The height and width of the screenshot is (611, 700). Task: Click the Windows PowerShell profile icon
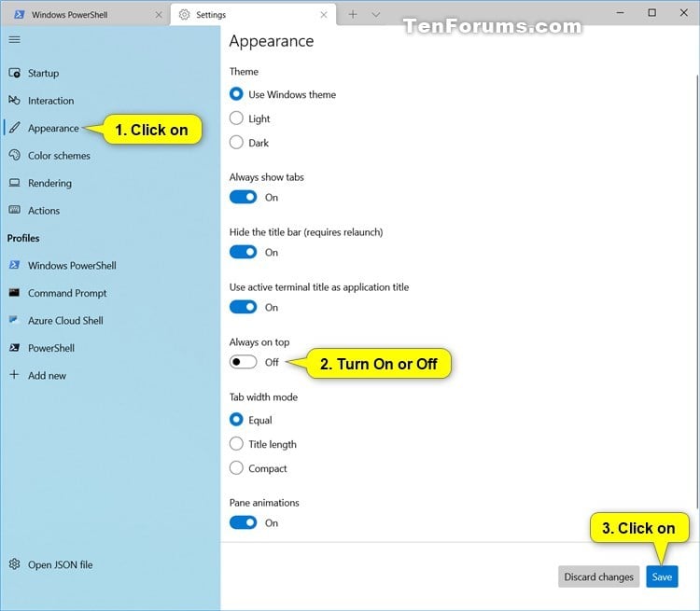14,265
